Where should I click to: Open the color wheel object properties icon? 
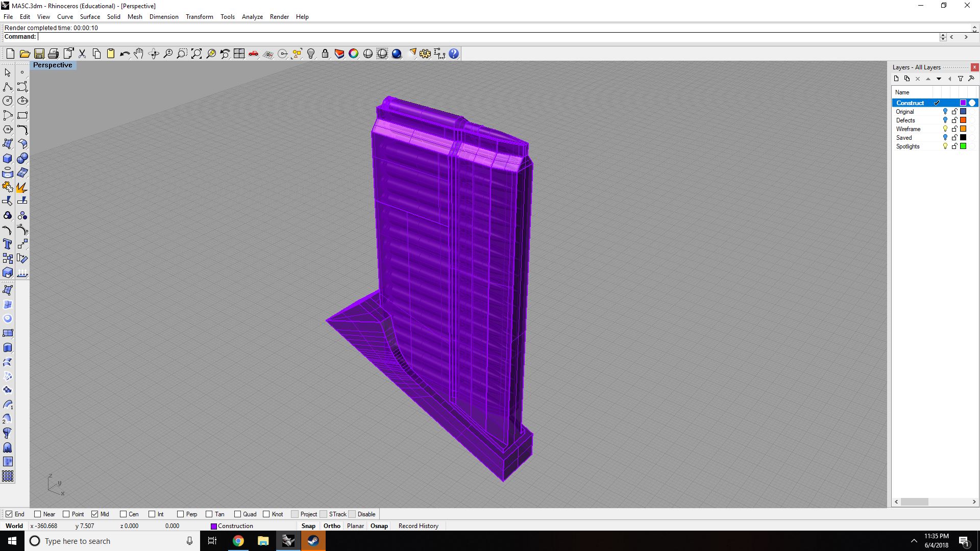(353, 54)
